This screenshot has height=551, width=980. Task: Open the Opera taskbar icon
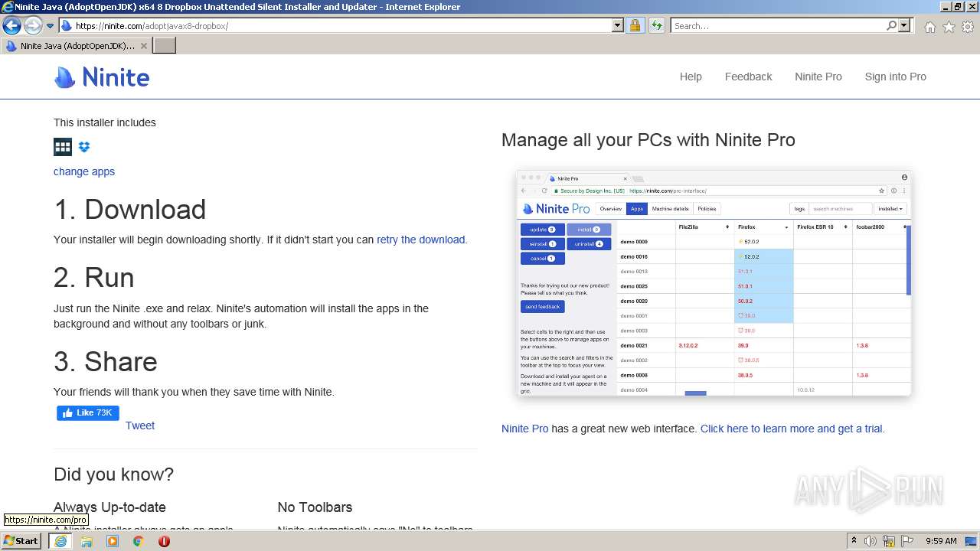(x=164, y=541)
